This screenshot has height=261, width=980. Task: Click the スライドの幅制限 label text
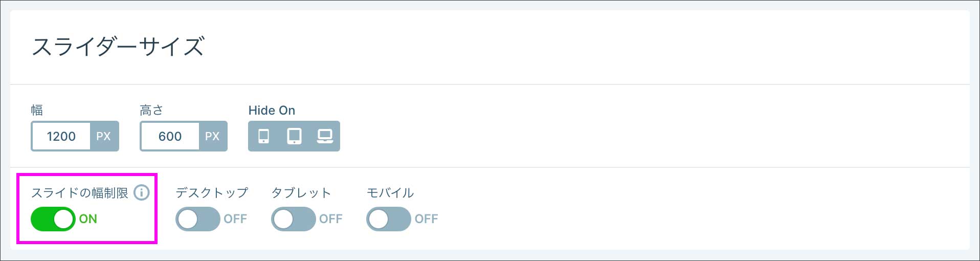(80, 193)
